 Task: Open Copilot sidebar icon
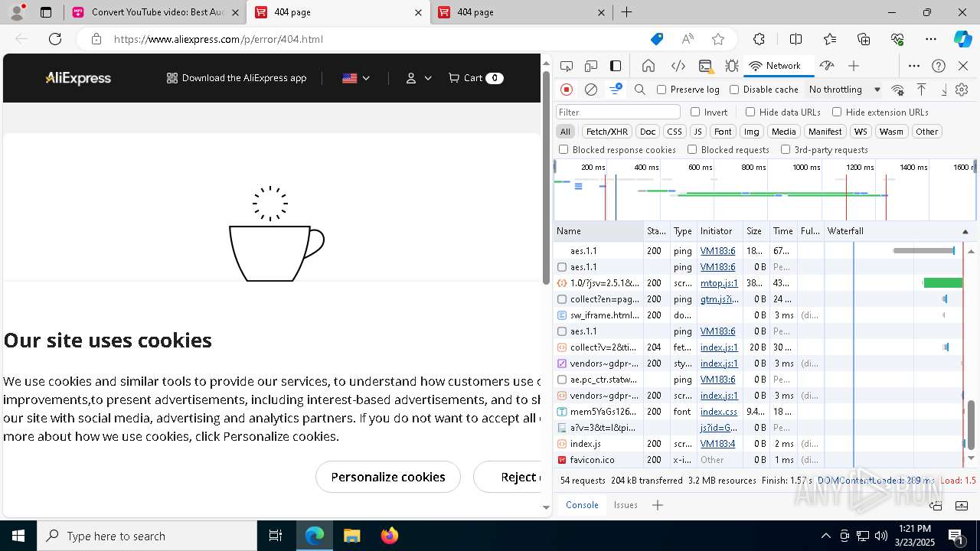click(962, 39)
